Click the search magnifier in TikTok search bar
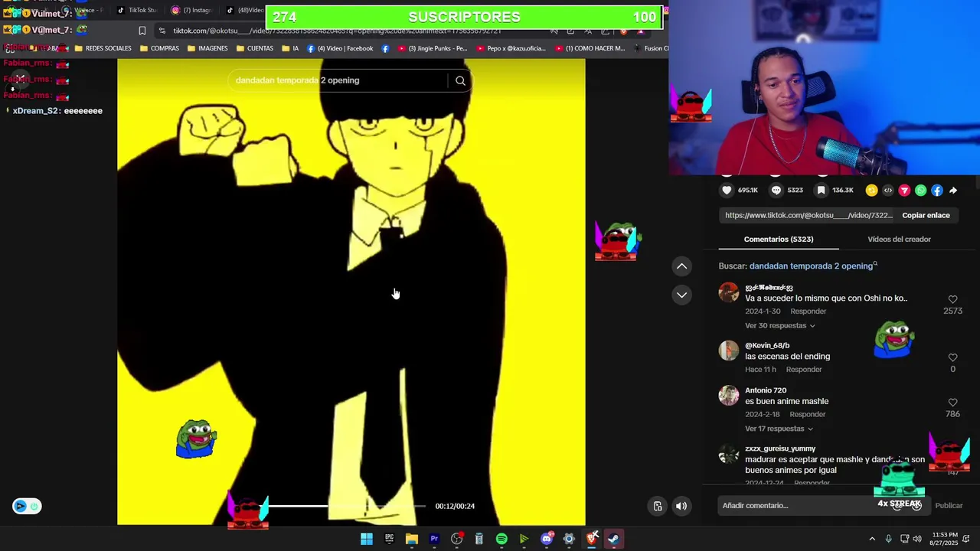Viewport: 980px width, 551px height. (460, 80)
